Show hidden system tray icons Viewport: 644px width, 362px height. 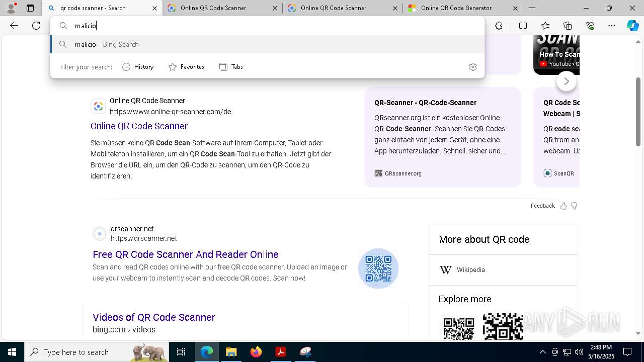(x=543, y=352)
